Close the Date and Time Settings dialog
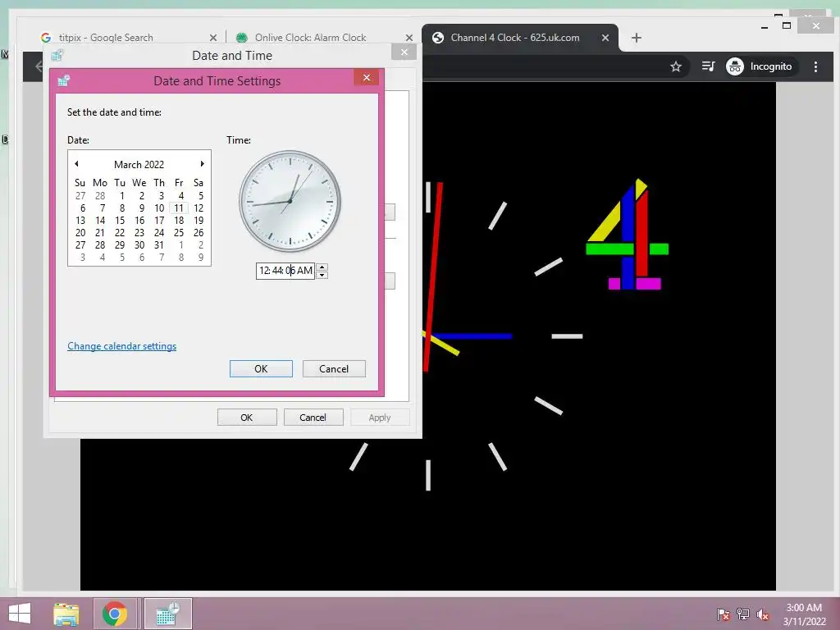The image size is (840, 630). tap(367, 78)
